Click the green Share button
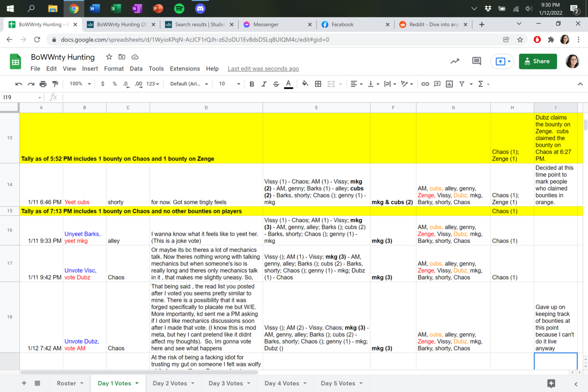Screen dimensions: 588x392 coord(538,61)
